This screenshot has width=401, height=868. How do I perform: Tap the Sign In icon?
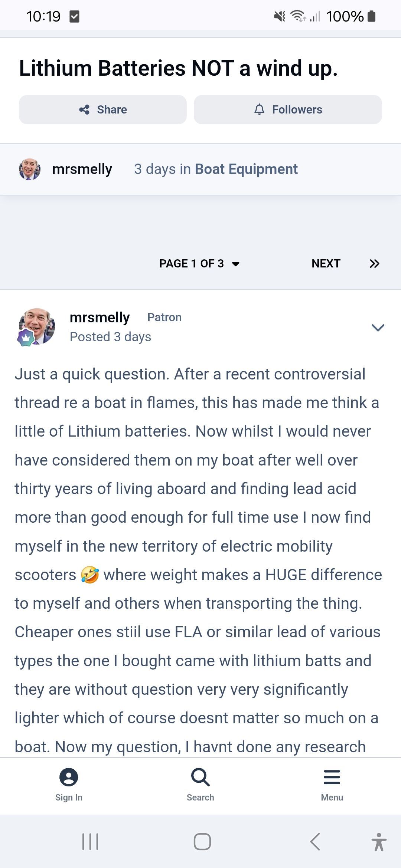tap(69, 783)
